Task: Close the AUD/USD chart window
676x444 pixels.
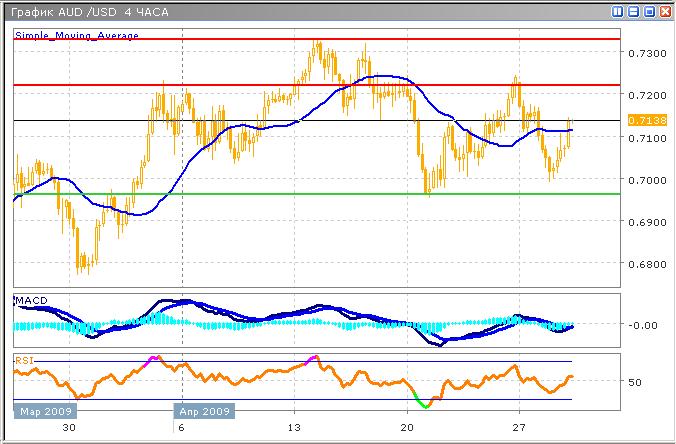Action: click(663, 12)
